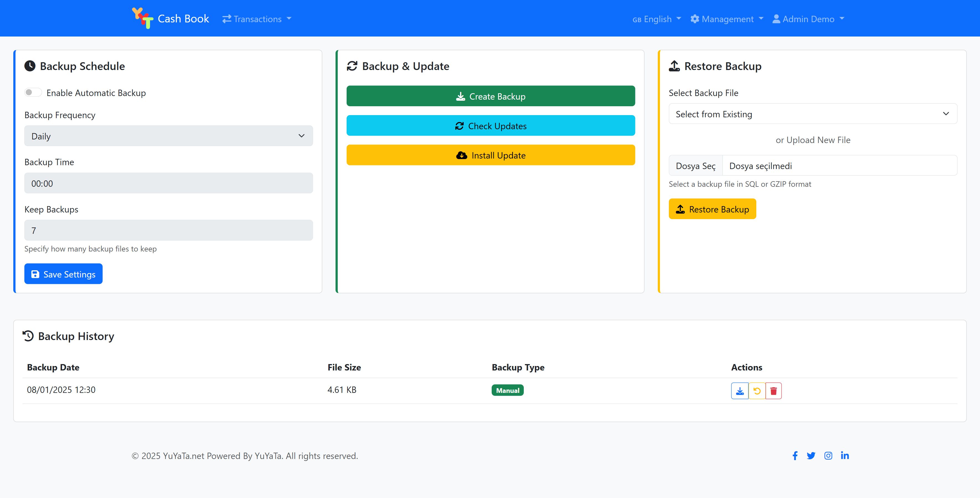Screen dimensions: 980x498
Task: Click the Keep Backups number field
Action: 168,230
